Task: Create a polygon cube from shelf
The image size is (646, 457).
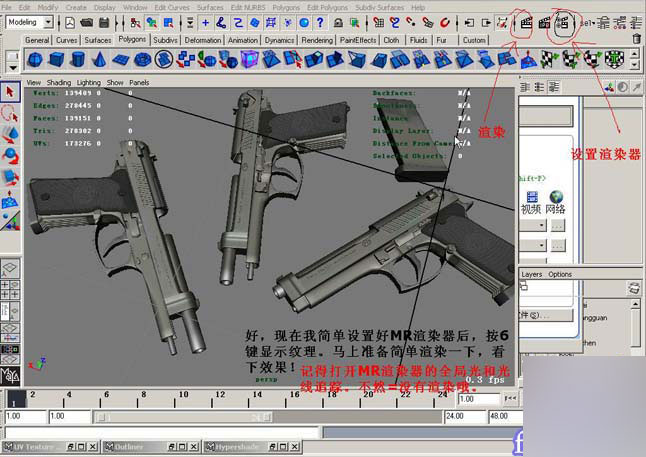Action: coord(56,60)
